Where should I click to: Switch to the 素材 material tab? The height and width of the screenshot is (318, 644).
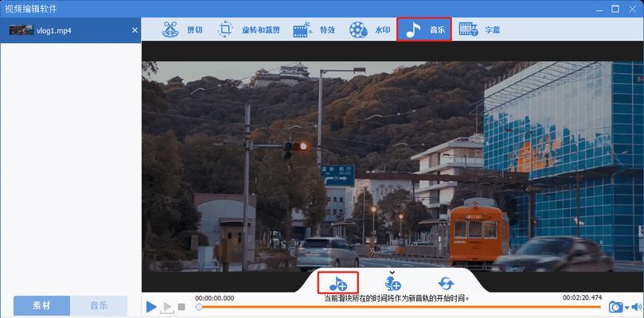(x=42, y=306)
